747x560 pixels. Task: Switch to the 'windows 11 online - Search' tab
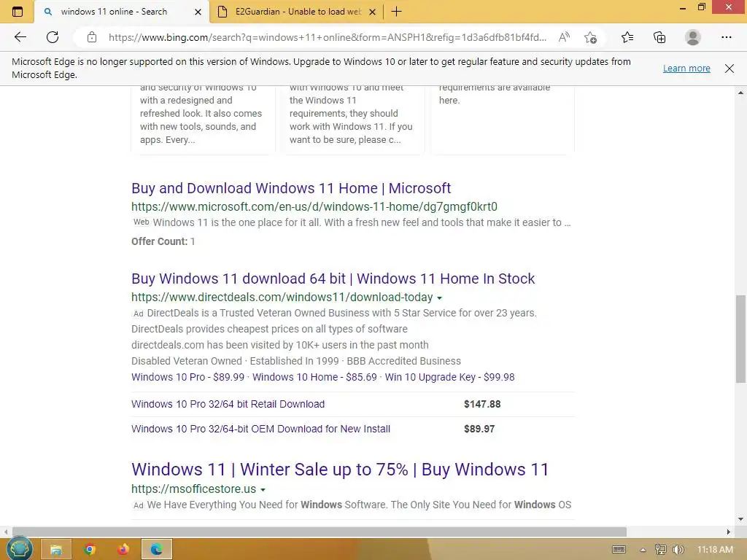click(122, 12)
